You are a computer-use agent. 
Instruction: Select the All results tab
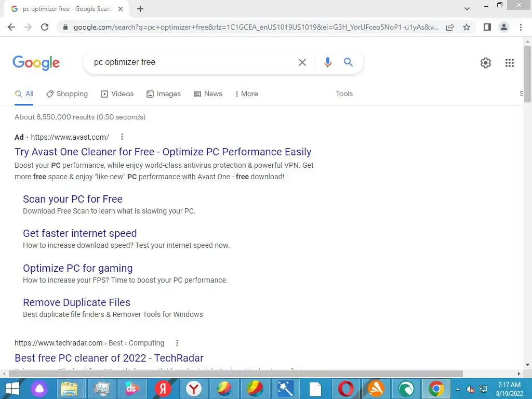24,94
